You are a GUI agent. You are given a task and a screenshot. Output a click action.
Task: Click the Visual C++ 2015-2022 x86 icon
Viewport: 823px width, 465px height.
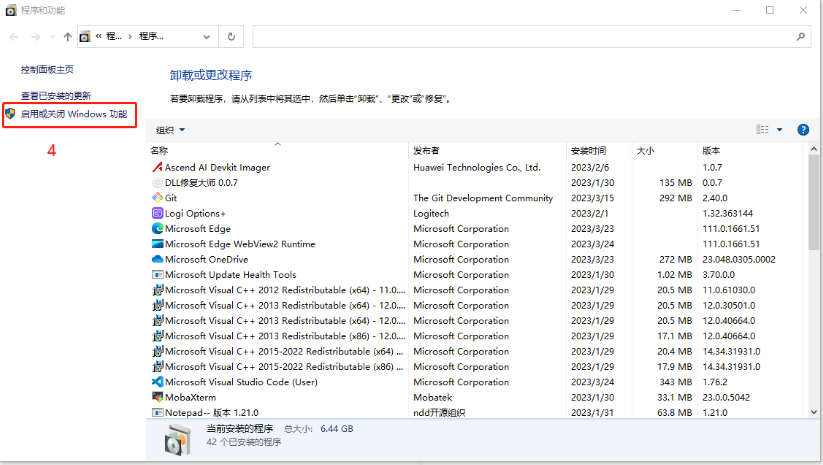(157, 366)
